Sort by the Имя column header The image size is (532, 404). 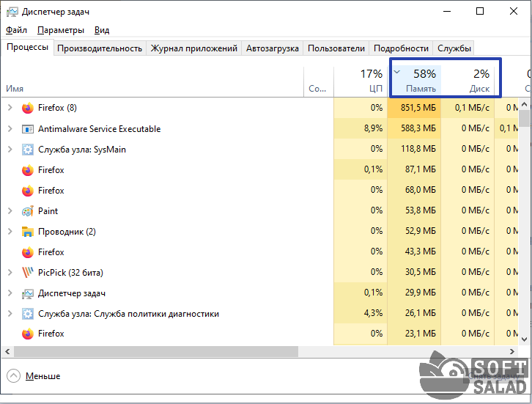152,82
